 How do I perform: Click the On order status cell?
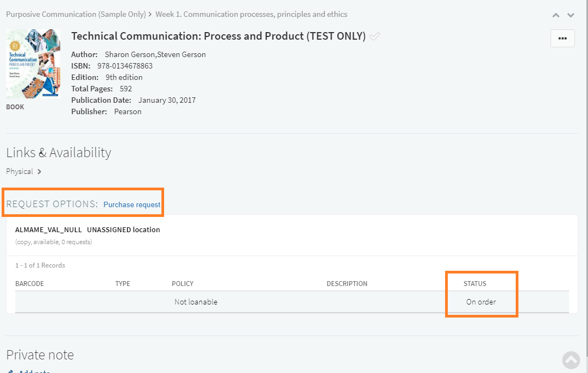point(481,302)
